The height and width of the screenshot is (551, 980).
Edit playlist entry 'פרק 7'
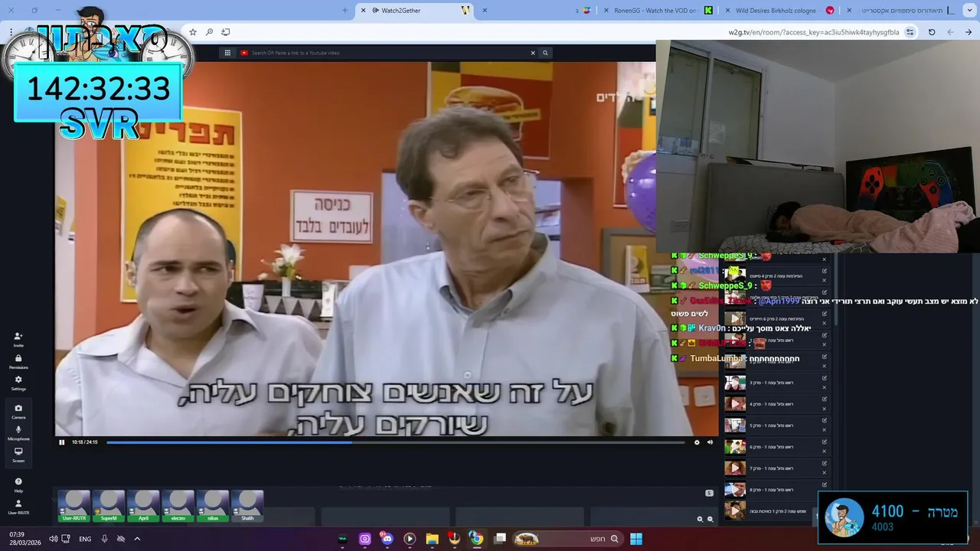click(x=825, y=463)
